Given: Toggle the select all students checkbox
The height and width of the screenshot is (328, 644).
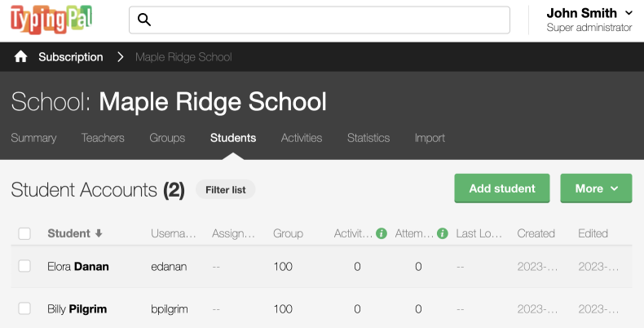Looking at the screenshot, I should click(x=24, y=233).
